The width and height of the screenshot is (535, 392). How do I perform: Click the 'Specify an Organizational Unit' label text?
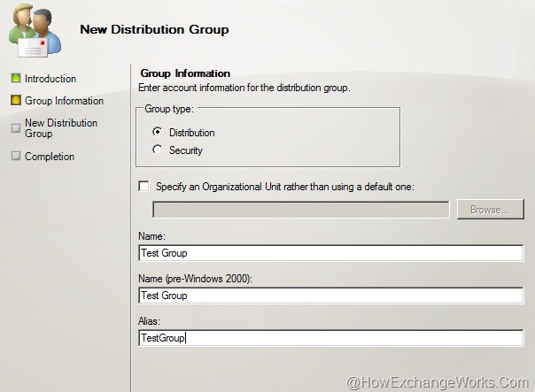tap(285, 187)
